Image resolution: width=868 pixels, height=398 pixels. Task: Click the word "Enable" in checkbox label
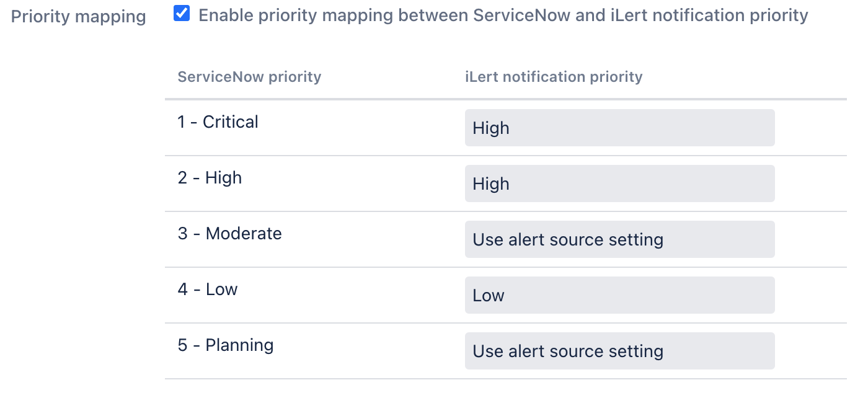pos(226,15)
